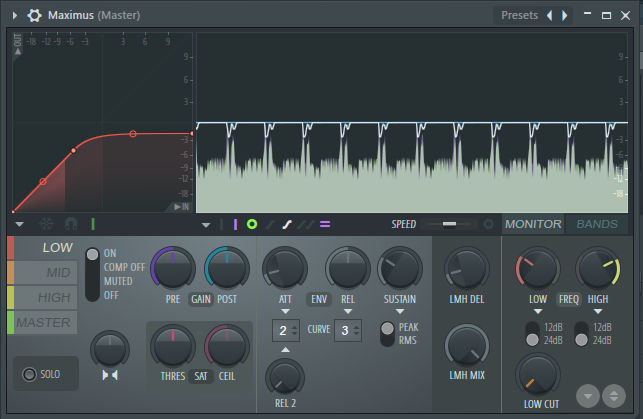This screenshot has width=643, height=419.
Task: Toggle the dim single-slash display icon
Action: tap(270, 224)
